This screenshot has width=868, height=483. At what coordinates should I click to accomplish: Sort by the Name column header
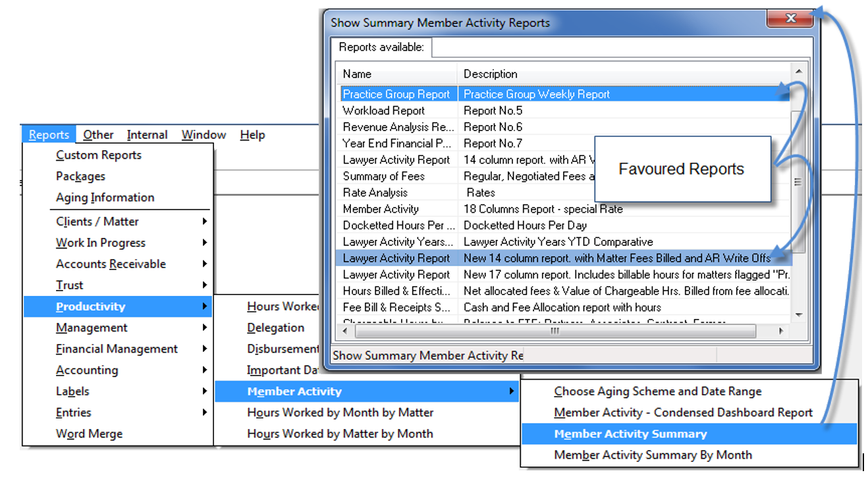tap(397, 74)
